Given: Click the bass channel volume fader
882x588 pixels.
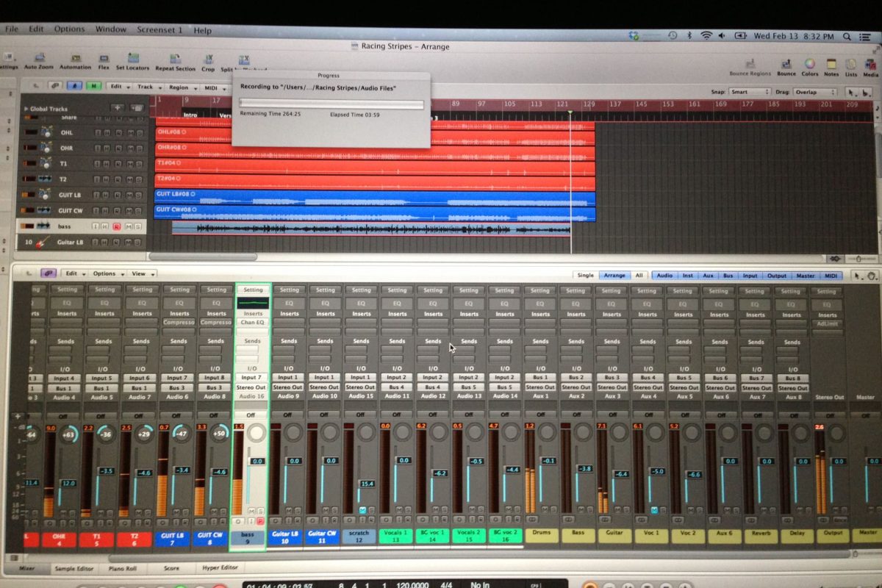Looking at the screenshot, I should tap(258, 462).
